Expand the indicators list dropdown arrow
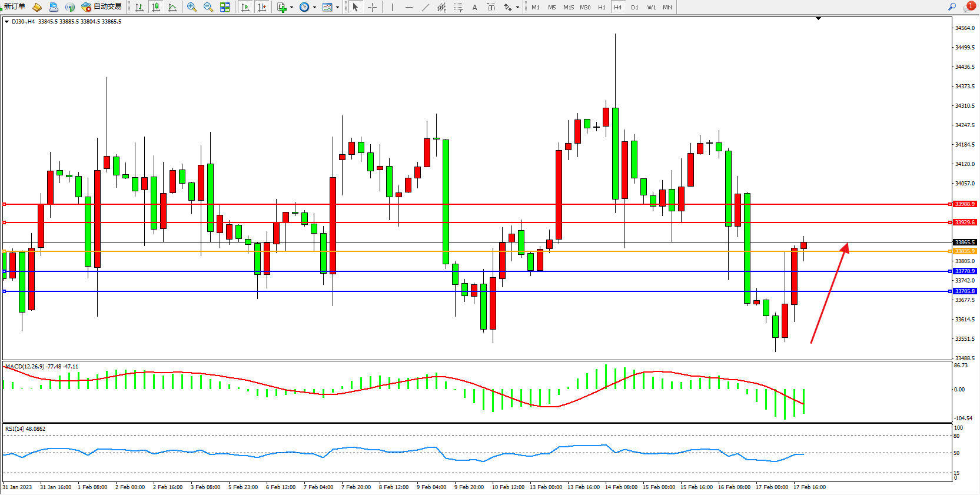 pos(291,8)
